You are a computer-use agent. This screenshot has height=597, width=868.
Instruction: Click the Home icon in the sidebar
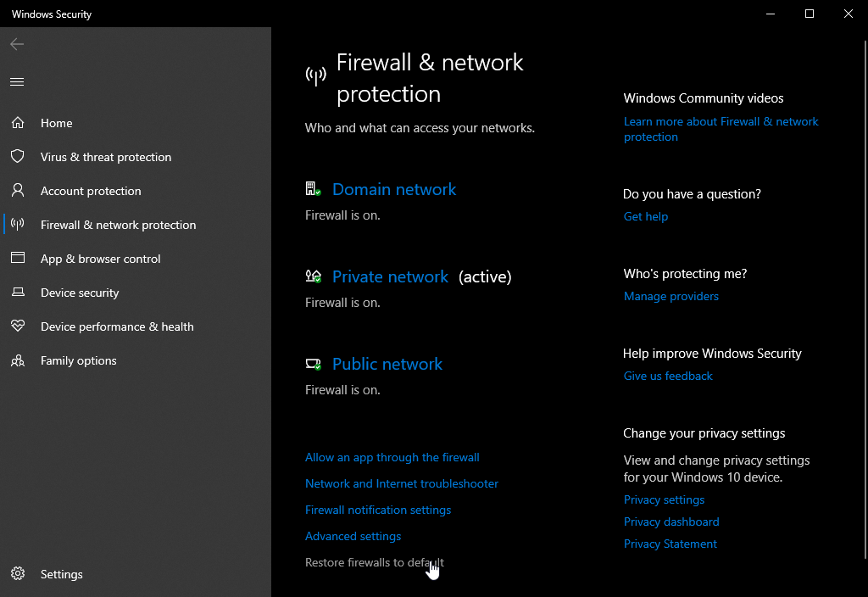click(x=18, y=123)
